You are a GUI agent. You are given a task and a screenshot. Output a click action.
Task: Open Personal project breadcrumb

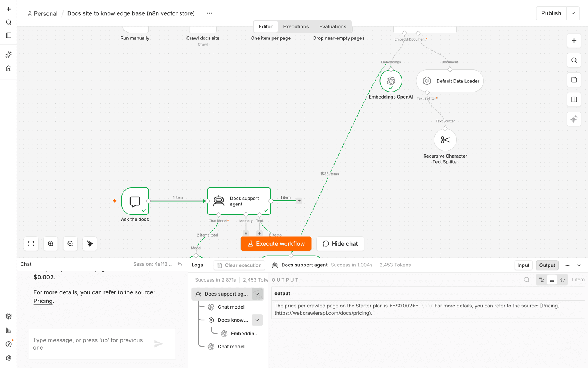[42, 13]
